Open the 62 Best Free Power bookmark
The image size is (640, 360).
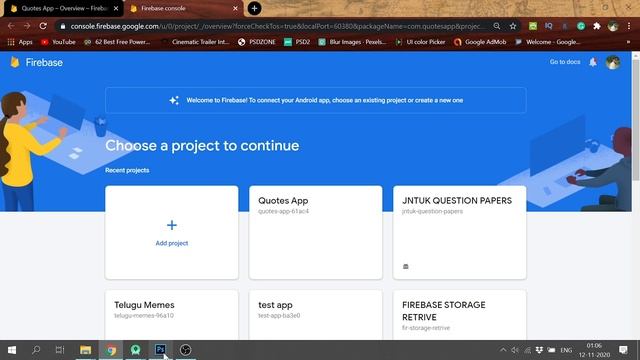click(x=117, y=42)
